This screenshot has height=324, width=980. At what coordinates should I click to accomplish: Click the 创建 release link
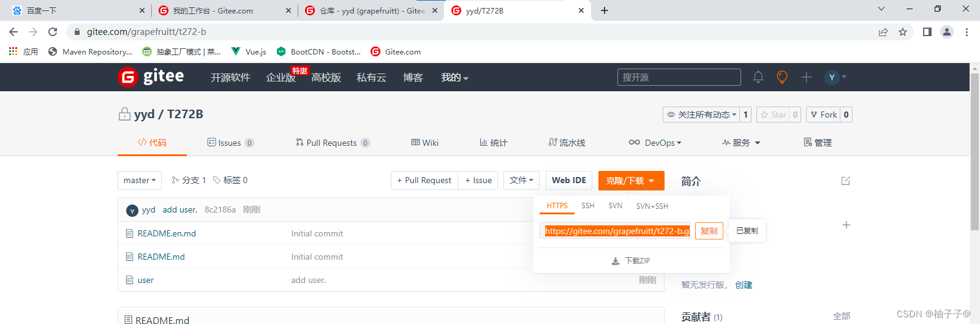point(744,285)
